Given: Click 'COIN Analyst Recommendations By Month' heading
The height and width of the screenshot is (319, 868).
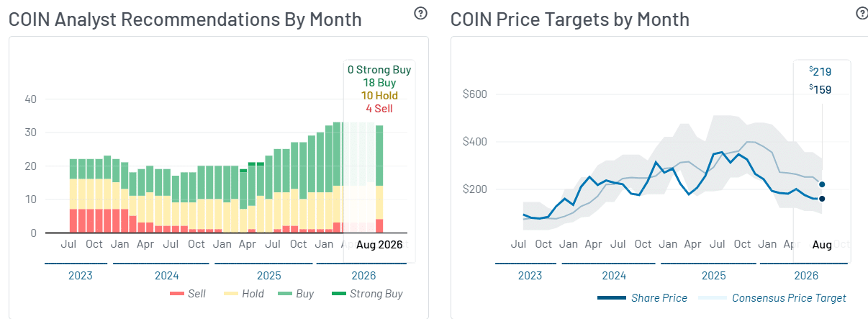Looking at the screenshot, I should pos(186,19).
